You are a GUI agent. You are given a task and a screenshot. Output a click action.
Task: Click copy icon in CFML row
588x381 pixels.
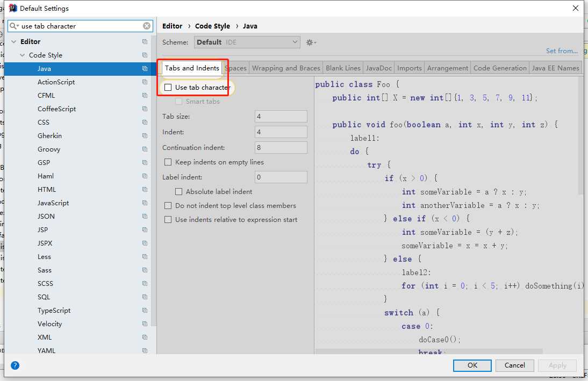[x=145, y=96]
